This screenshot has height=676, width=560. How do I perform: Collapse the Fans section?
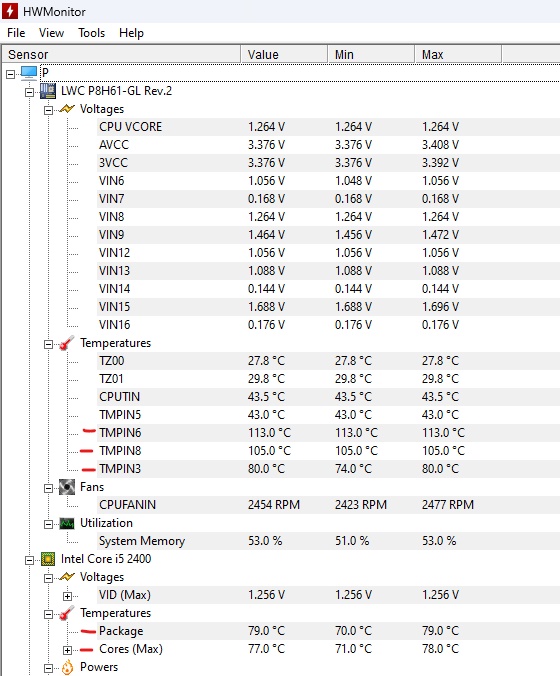coord(48,488)
